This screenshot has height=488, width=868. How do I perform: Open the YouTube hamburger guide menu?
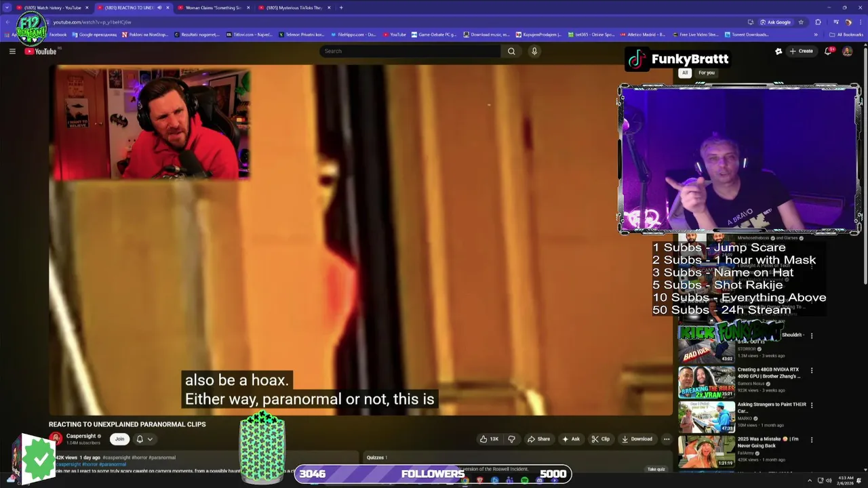tap(12, 52)
